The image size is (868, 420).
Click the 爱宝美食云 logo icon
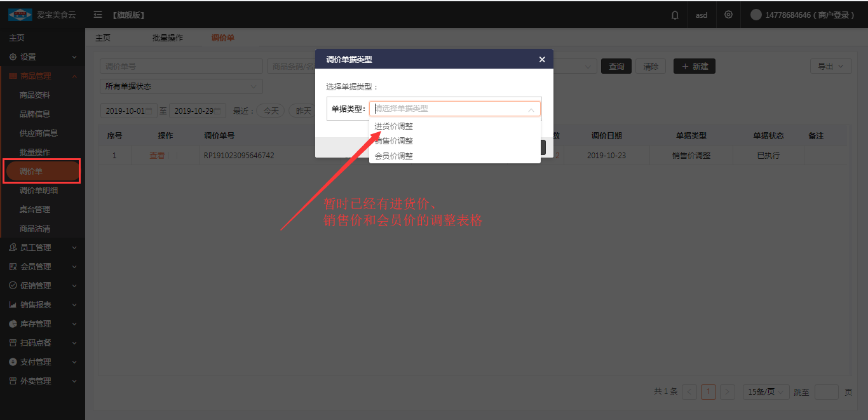pyautogui.click(x=20, y=15)
